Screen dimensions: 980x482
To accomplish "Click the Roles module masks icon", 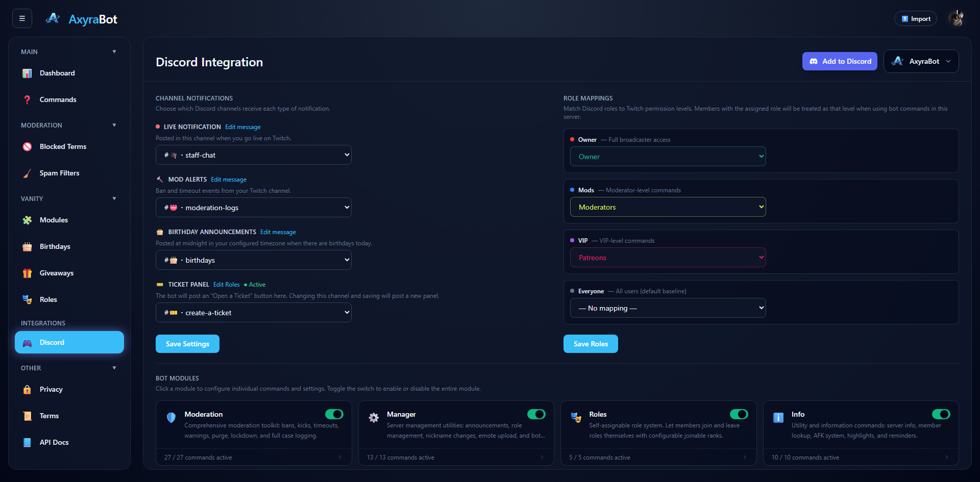I will pyautogui.click(x=576, y=417).
